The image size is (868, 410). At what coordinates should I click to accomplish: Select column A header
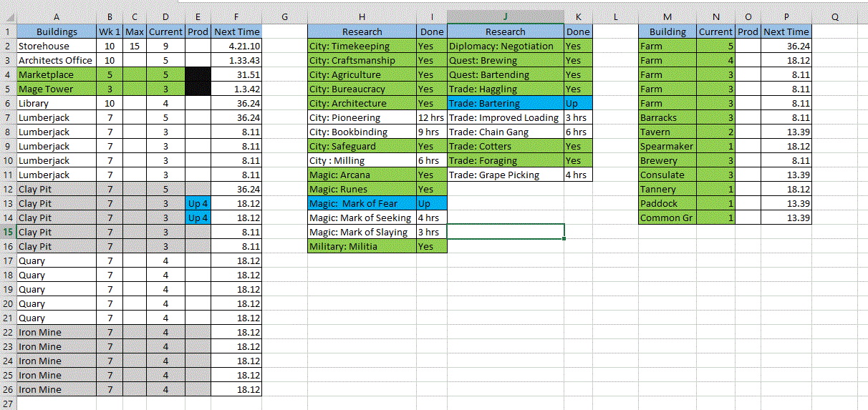57,16
